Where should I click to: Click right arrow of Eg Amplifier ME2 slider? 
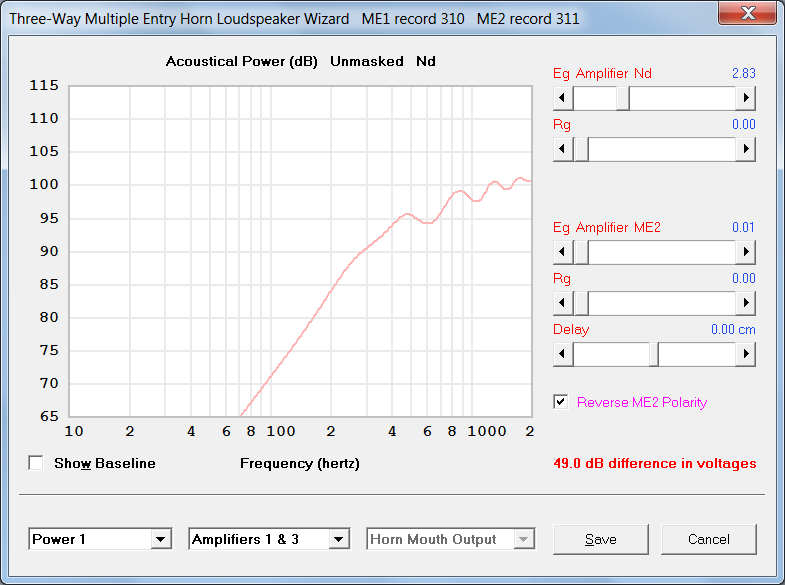745,252
